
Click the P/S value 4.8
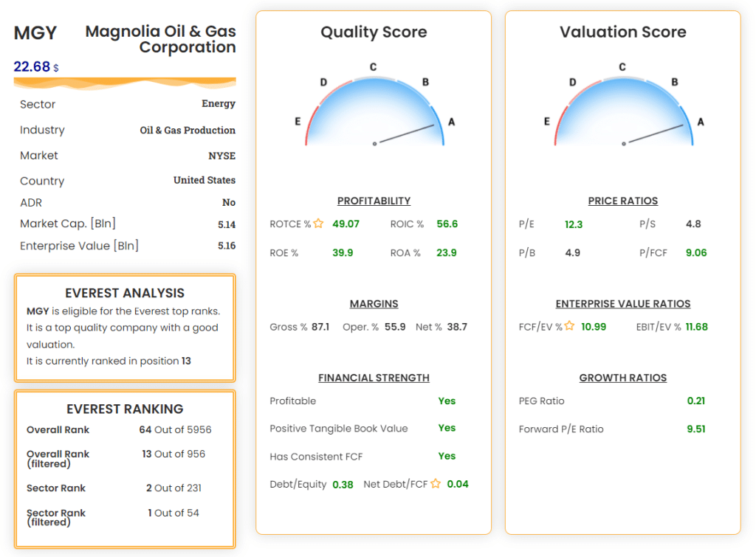click(693, 224)
